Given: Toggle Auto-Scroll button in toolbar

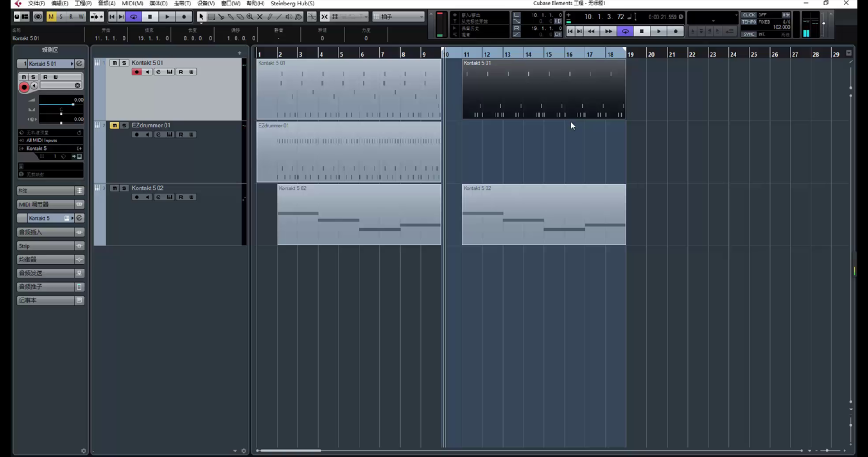Looking at the screenshot, I should 94,17.
